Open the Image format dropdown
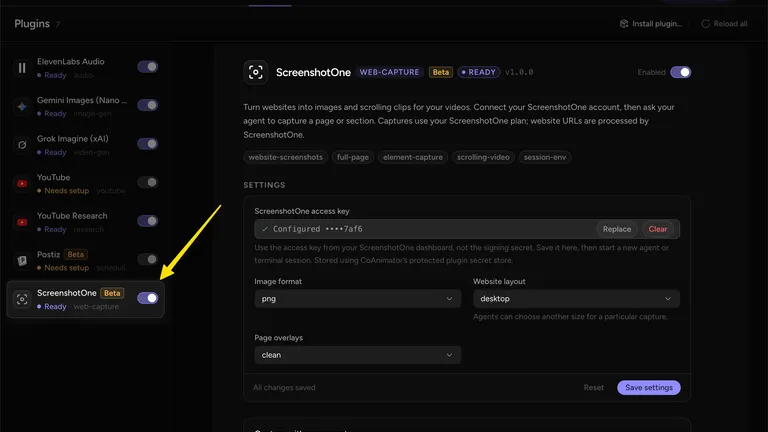The width and height of the screenshot is (768, 432). [357, 299]
